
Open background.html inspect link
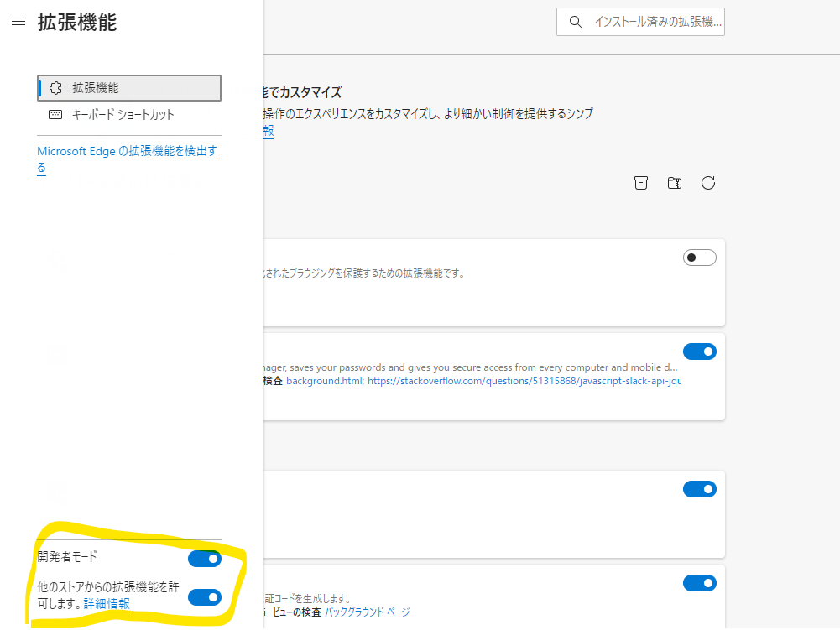point(326,381)
